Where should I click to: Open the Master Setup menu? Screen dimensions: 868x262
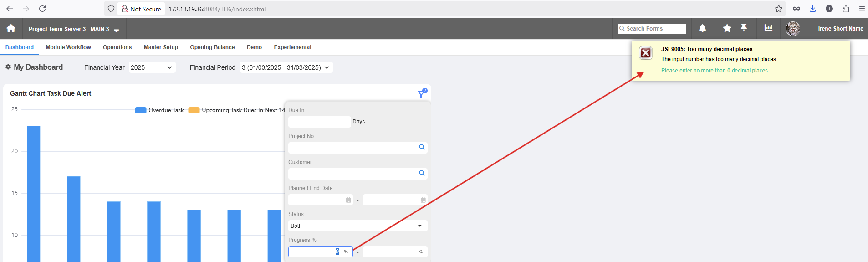(x=161, y=47)
